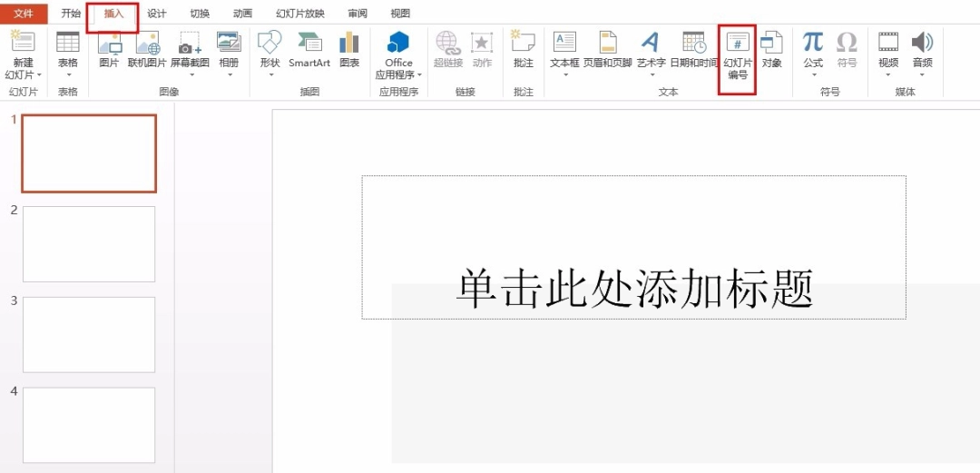Expand the WordArt (艺术字) dropdown arrow
980x473 pixels.
(x=651, y=75)
